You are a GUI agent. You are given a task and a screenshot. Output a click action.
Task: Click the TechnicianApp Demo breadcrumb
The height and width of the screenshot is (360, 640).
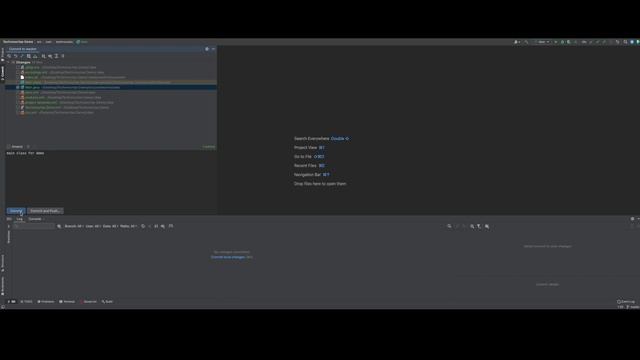tap(18, 42)
